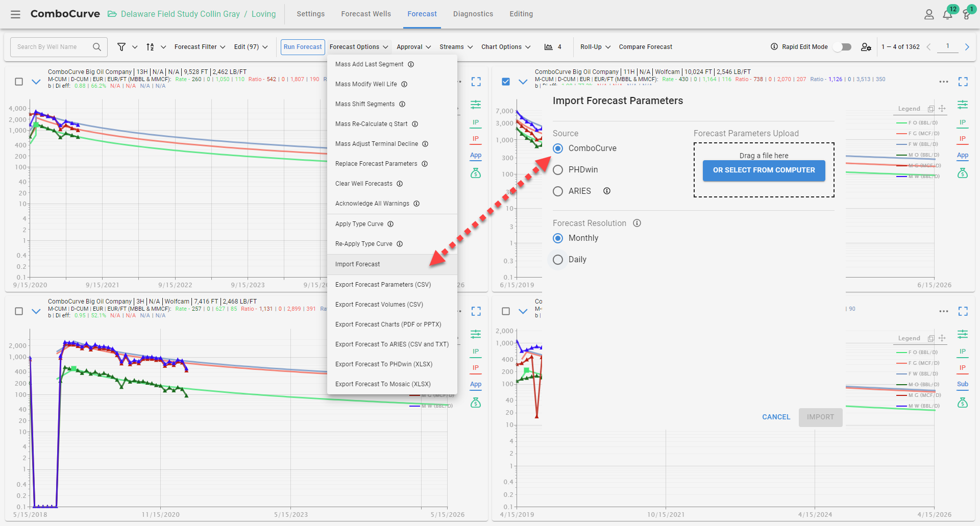This screenshot has height=526, width=980.
Task: Open the Approval dropdown
Action: pyautogui.click(x=414, y=47)
